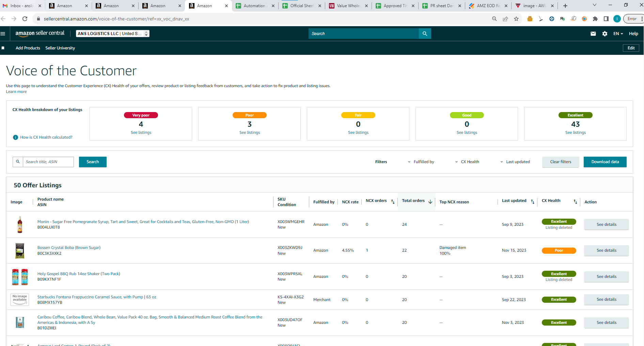
Task: Click the Holy Gospel BBQ Rub thumbnail
Action: [20, 277]
